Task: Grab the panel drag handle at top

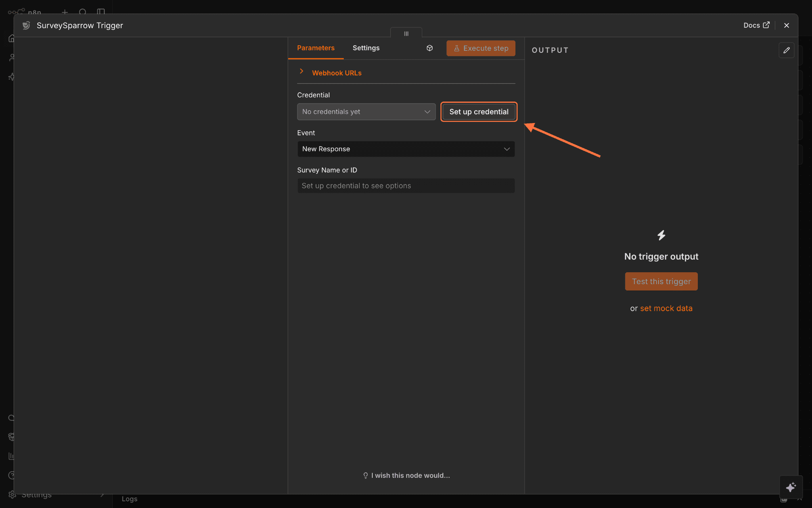Action: point(406,33)
